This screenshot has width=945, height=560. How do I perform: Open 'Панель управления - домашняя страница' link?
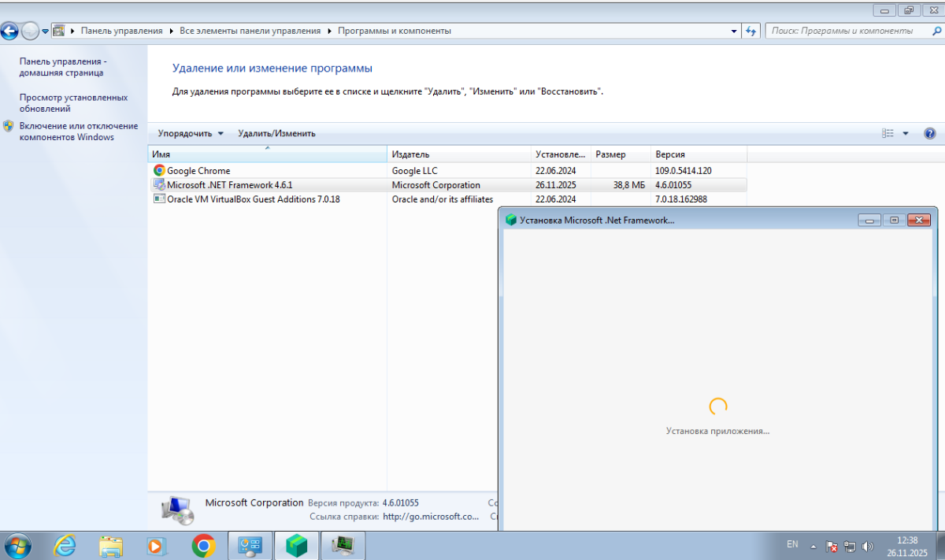(62, 67)
